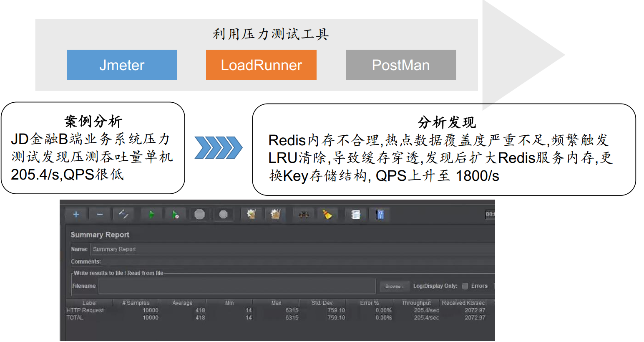This screenshot has width=644, height=342.
Task: Click 14 Min value in HTTP Request row
Action: tap(249, 310)
